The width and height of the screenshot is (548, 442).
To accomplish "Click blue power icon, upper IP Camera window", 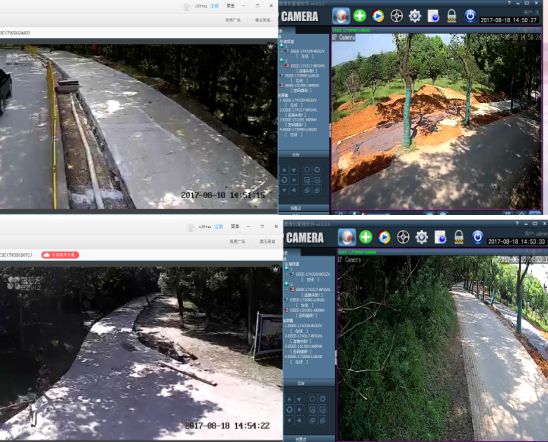I will [x=470, y=16].
